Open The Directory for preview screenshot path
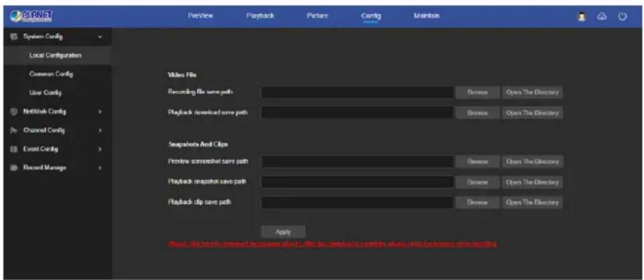This screenshot has width=644, height=280. 532,162
